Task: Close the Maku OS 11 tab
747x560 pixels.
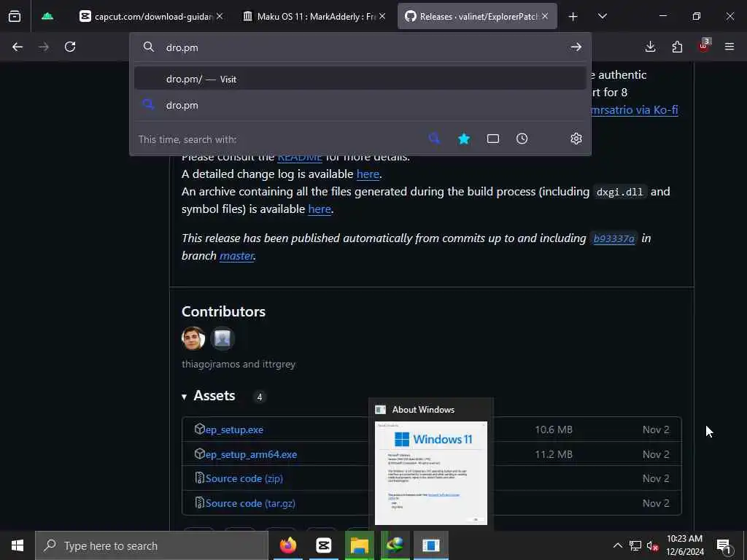Action: (382, 16)
